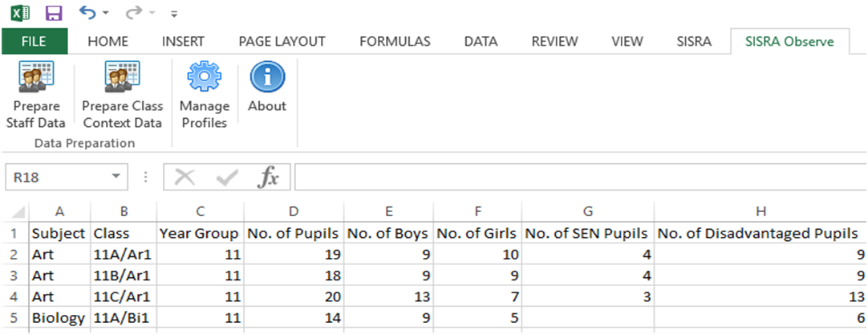
Task: Click the Insert Function fx icon
Action: click(x=268, y=178)
